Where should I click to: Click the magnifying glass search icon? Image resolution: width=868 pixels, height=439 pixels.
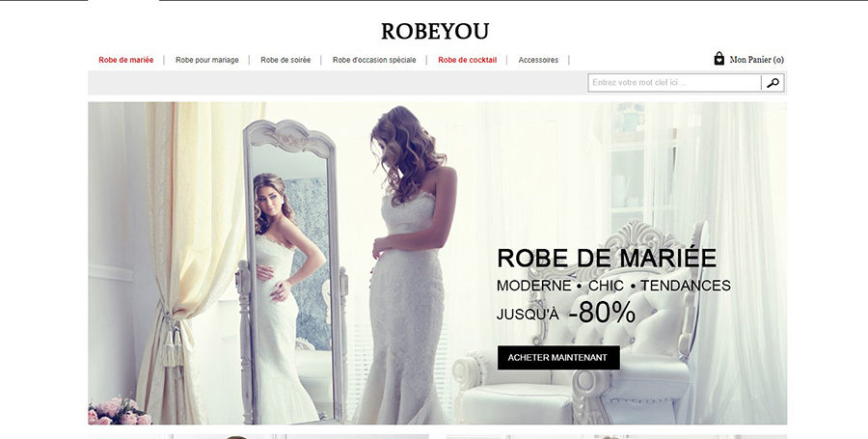pyautogui.click(x=773, y=82)
